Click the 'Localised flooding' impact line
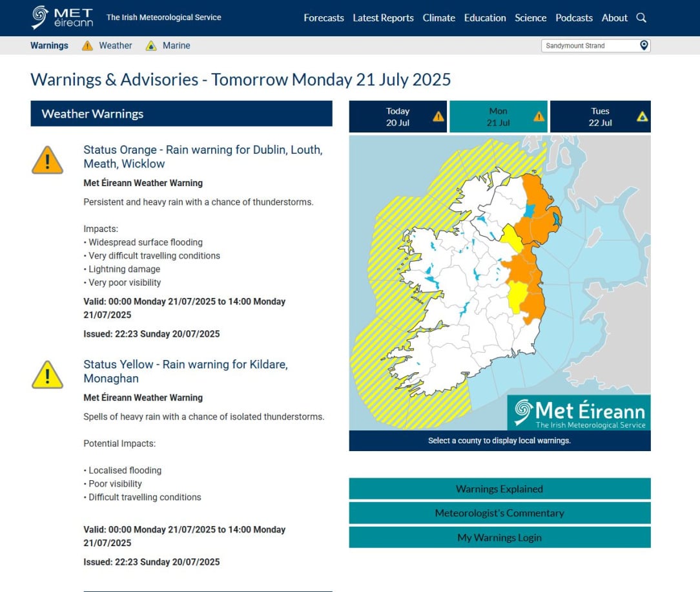Viewport: 700px width, 592px height. pos(122,470)
